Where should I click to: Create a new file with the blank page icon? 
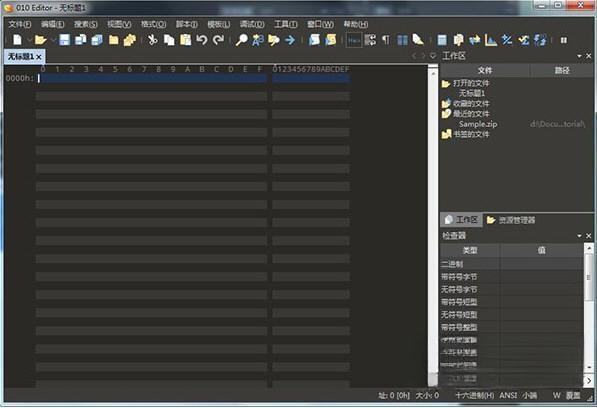coord(18,40)
